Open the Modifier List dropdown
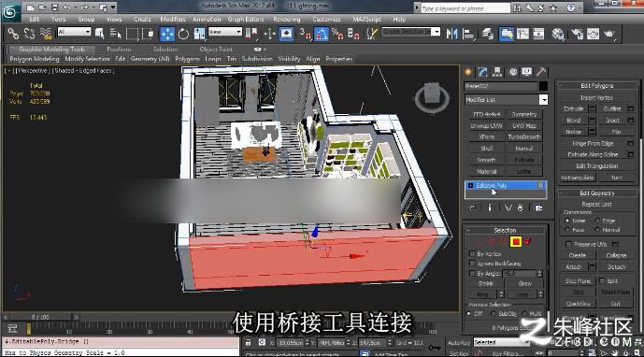Viewport: 644px width, 357px height. pyautogui.click(x=543, y=100)
